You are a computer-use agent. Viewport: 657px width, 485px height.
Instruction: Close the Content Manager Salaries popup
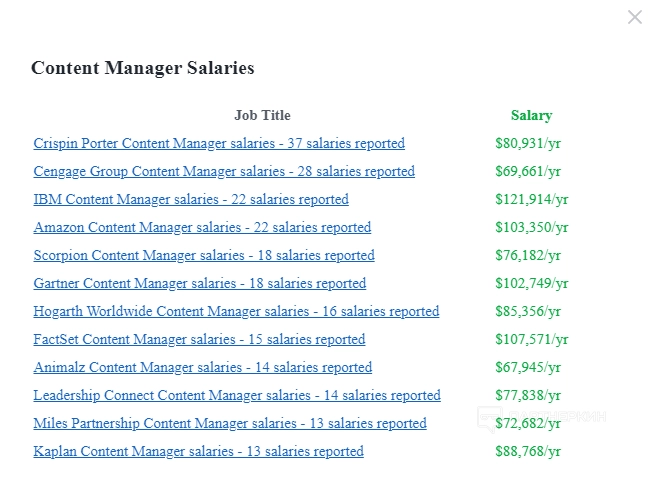(x=634, y=17)
